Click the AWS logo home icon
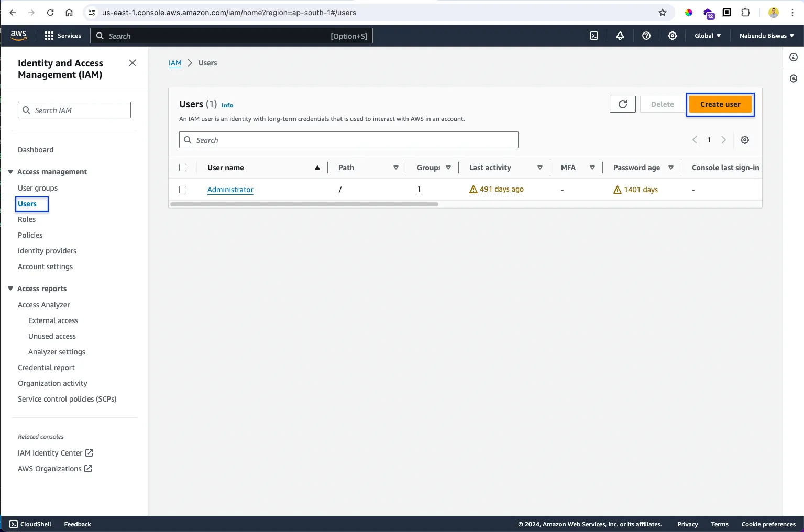The height and width of the screenshot is (532, 804). (18, 35)
